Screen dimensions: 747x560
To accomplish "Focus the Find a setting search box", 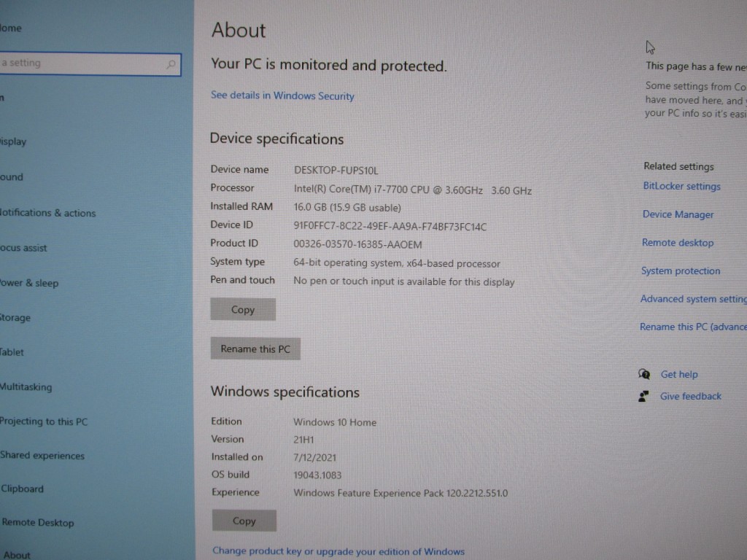I will [90, 64].
